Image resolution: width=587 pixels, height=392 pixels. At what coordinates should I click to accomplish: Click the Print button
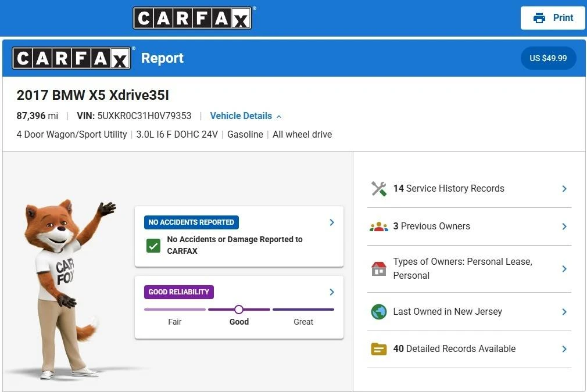(x=553, y=17)
